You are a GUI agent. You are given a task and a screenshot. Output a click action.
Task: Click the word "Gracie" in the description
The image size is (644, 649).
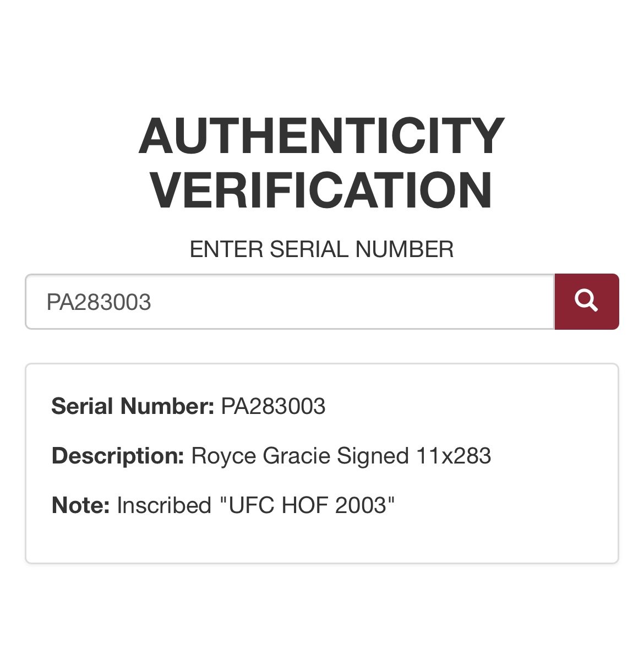click(296, 456)
